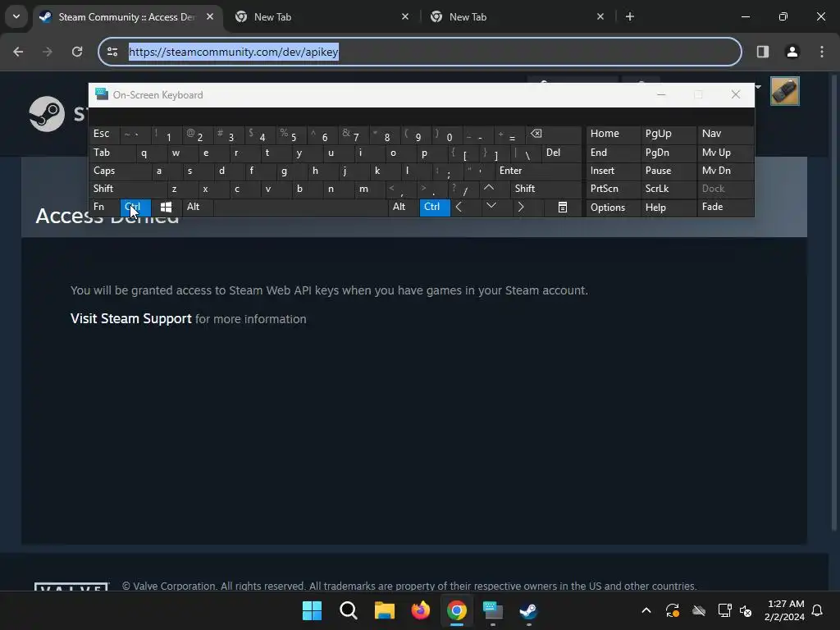The width and height of the screenshot is (840, 630).
Task: Open Chrome profile icon
Action: pyautogui.click(x=792, y=52)
